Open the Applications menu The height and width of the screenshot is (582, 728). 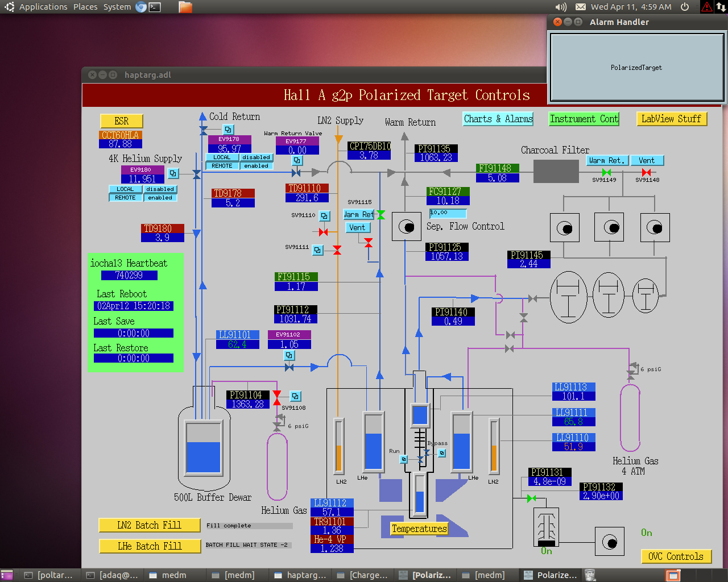click(x=43, y=7)
